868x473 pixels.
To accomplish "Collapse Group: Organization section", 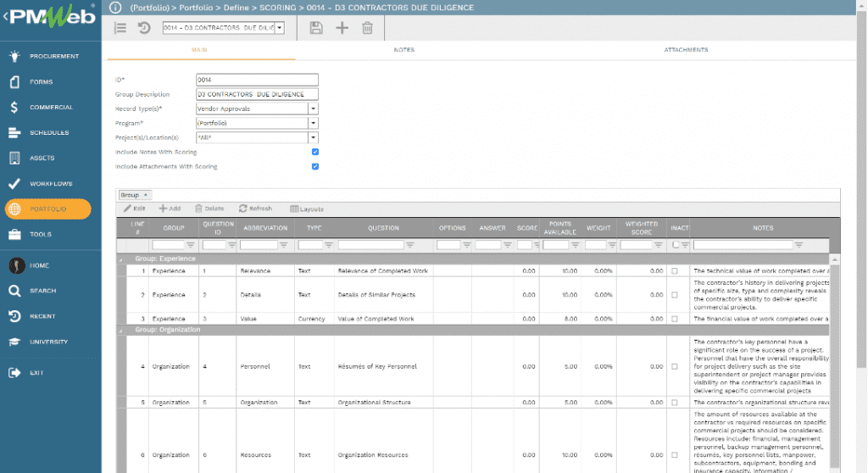I will [x=120, y=330].
